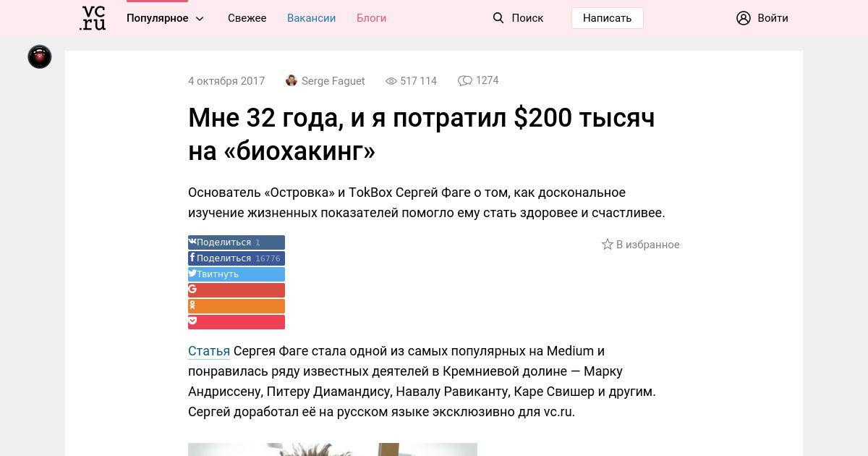868x456 pixels.
Task: Click the eye views icon
Action: tap(391, 81)
